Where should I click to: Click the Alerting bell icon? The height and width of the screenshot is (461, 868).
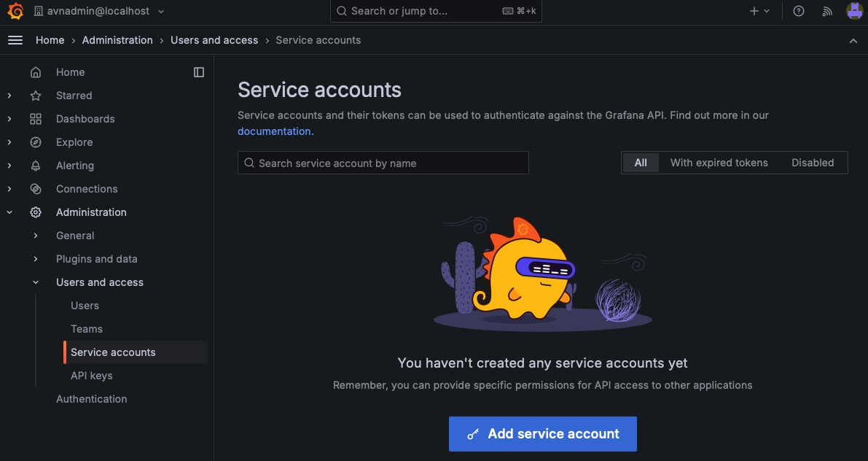pyautogui.click(x=36, y=165)
